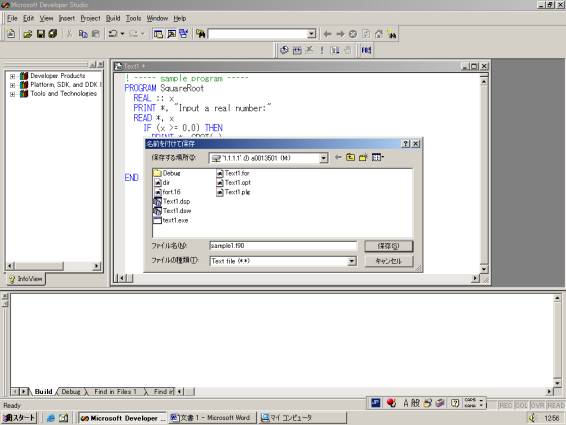Image resolution: width=566 pixels, height=425 pixels.
Task: Create a new folder in save dialog
Action: (363, 157)
